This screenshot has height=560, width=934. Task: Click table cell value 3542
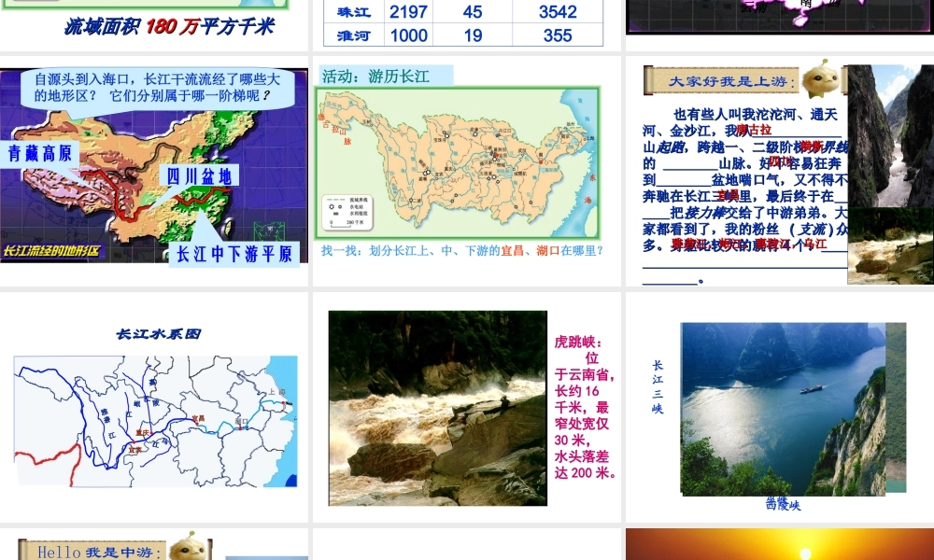(558, 12)
